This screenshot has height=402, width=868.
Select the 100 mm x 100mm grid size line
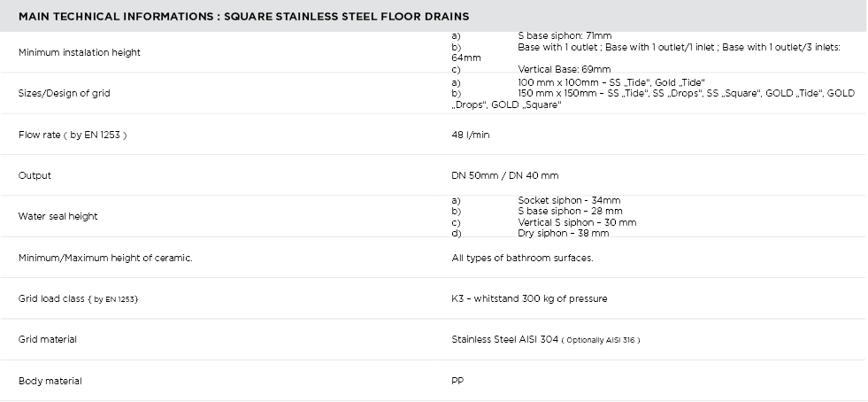coord(611,82)
